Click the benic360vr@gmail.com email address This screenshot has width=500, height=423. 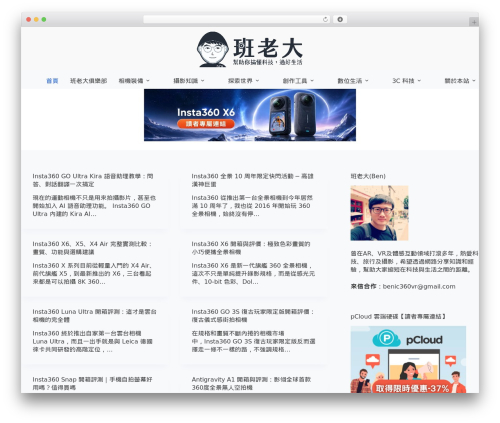(419, 286)
